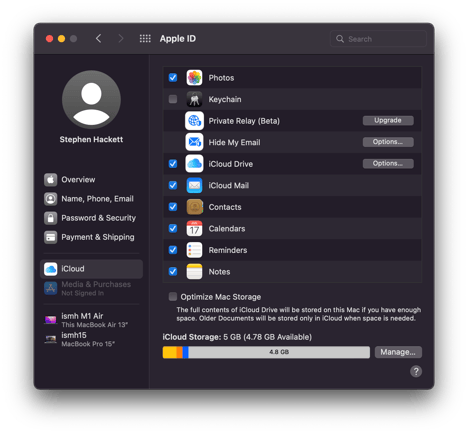
Task: Enable the Keychain checkbox
Action: (x=173, y=99)
